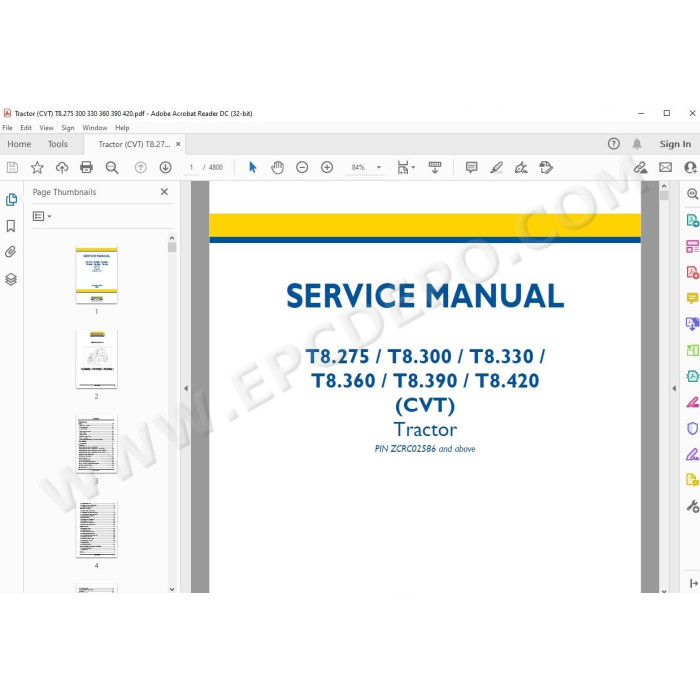Select page 1 thumbnail
700x700 pixels.
(x=96, y=275)
